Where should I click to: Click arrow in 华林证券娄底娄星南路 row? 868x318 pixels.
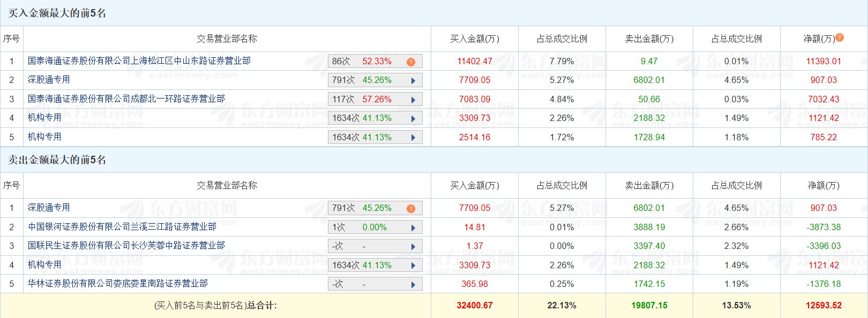(413, 284)
